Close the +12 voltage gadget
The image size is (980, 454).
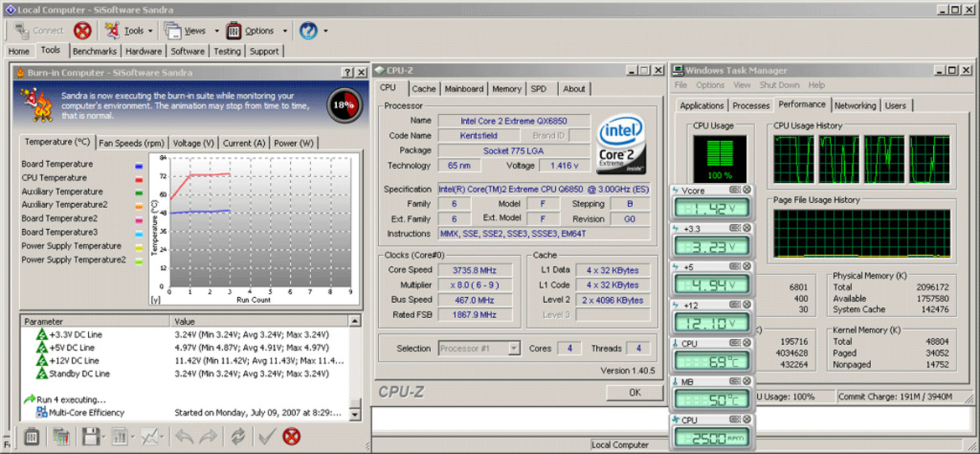747,305
